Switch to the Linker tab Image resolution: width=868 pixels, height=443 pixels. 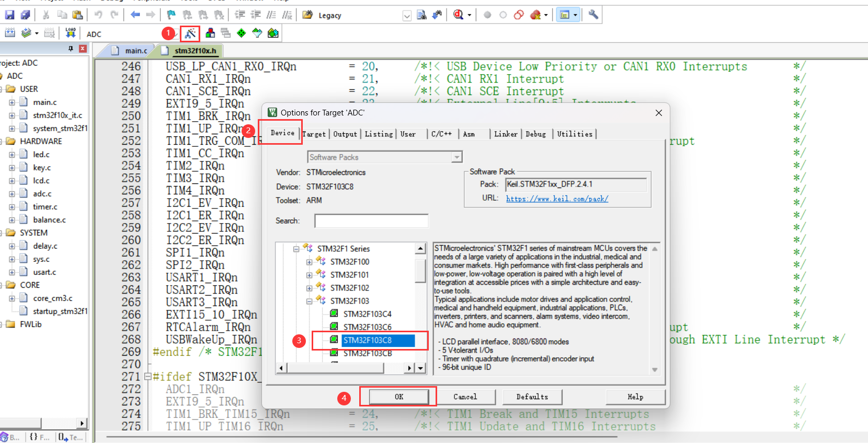coord(506,134)
